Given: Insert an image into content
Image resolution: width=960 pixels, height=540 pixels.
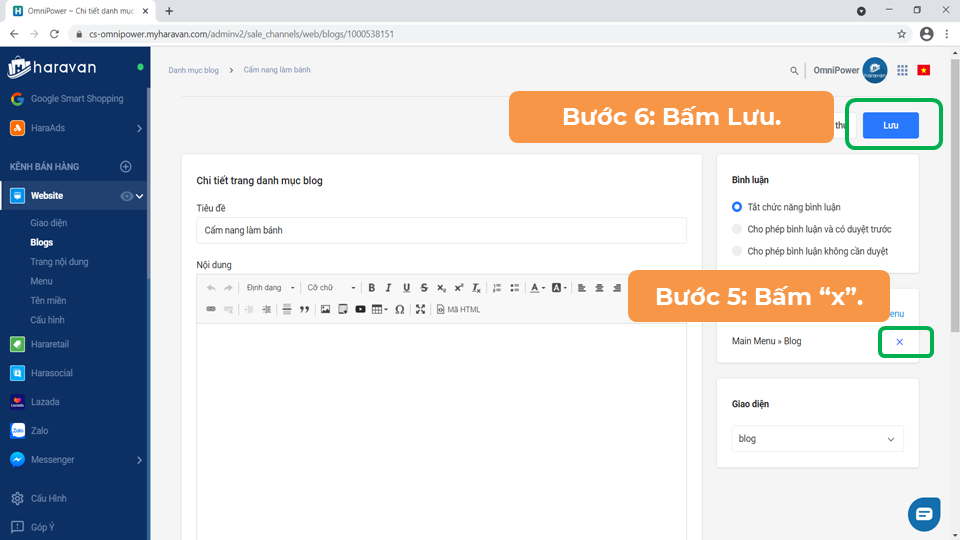Looking at the screenshot, I should point(325,309).
